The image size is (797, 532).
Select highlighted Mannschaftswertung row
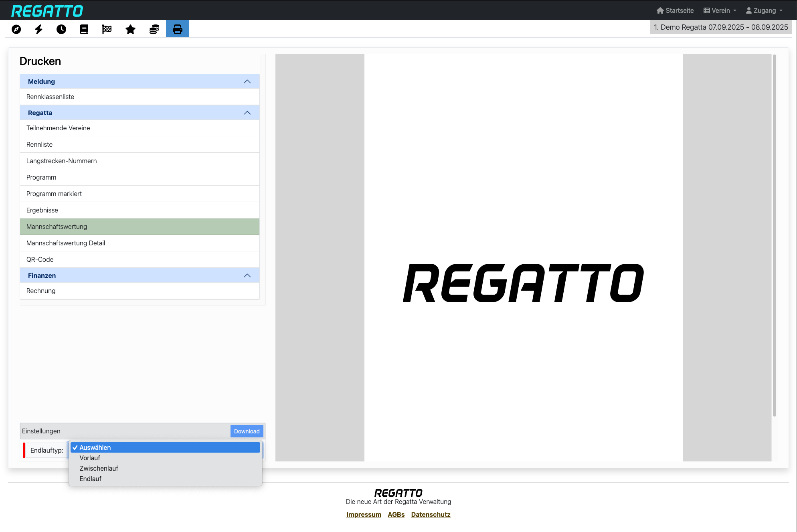140,227
